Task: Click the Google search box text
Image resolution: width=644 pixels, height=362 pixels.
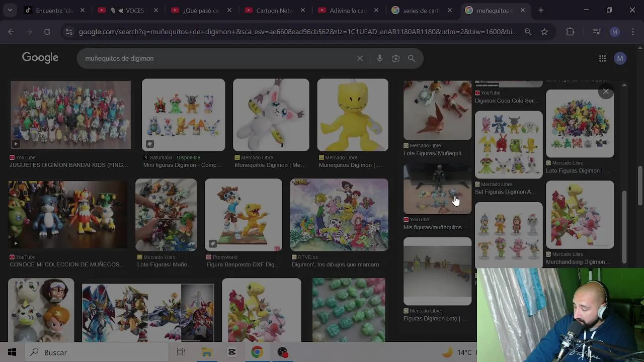Action: tap(119, 58)
